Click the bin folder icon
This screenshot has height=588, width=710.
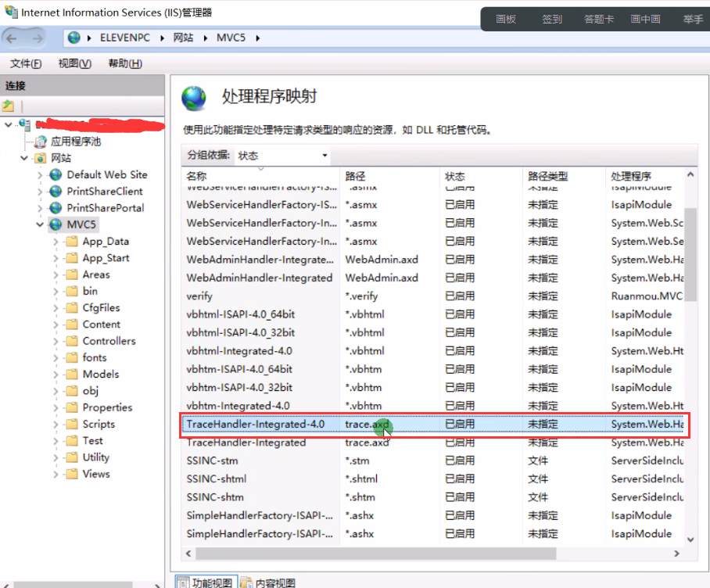72,291
